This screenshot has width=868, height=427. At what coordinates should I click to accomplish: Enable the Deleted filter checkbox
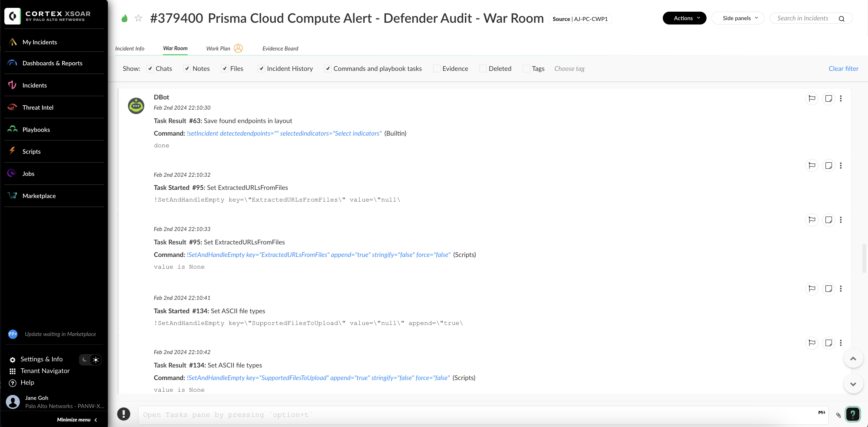(x=483, y=69)
